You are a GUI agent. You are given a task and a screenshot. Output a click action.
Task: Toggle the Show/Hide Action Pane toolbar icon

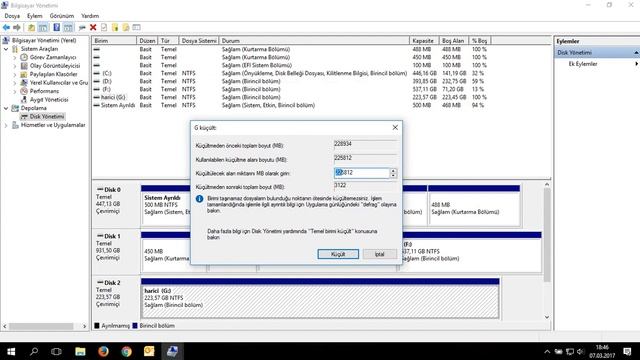68,27
